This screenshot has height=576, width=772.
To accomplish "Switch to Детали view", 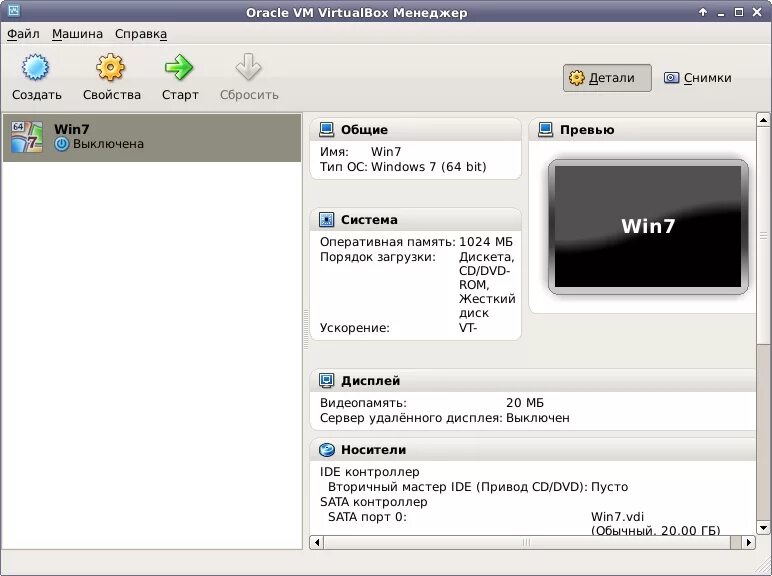I will [x=607, y=78].
